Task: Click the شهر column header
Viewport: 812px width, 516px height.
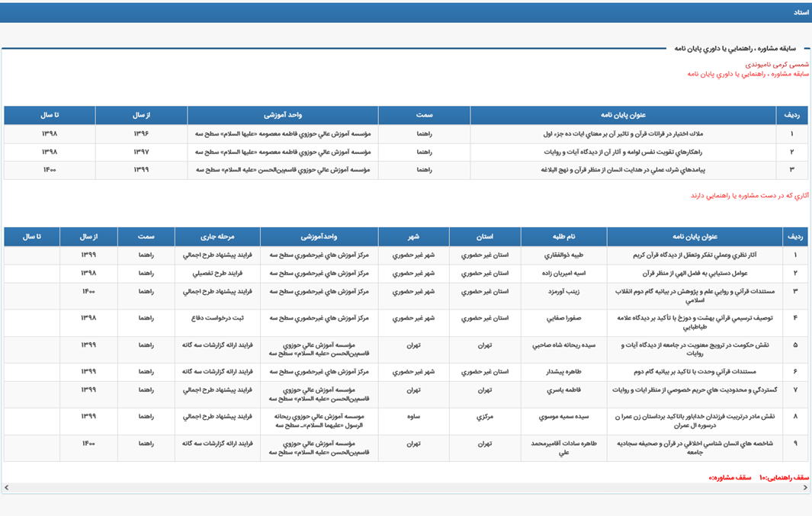Action: tap(413, 237)
